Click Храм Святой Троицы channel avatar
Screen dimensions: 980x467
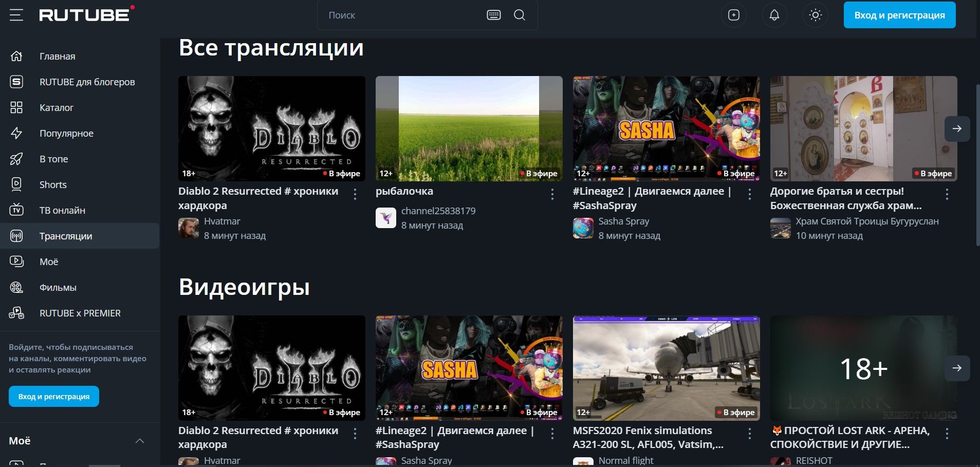coord(781,228)
